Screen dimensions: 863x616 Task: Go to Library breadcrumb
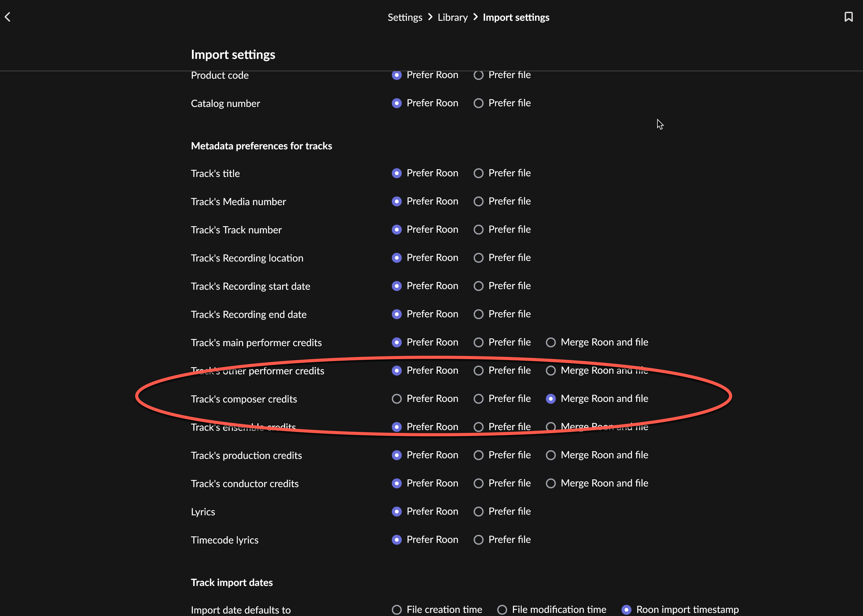coord(452,17)
